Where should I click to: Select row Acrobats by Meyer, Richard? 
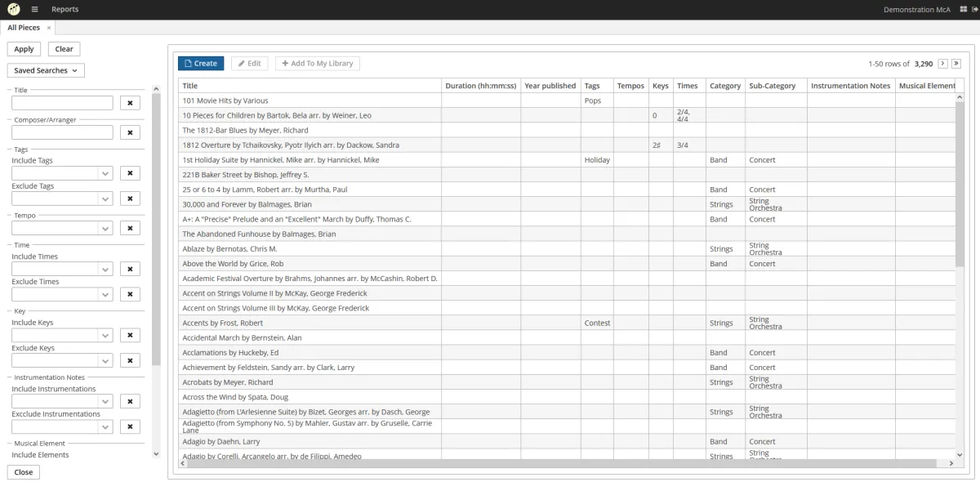[567, 382]
